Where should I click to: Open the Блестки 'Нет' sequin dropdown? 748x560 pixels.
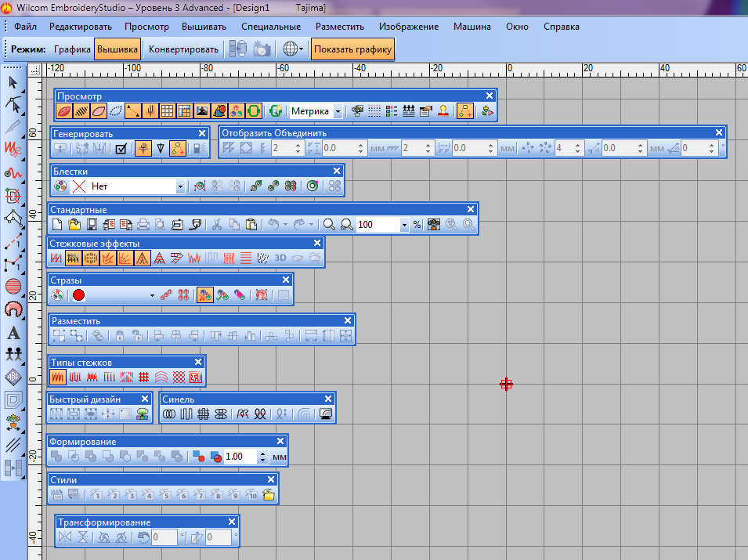click(x=180, y=186)
